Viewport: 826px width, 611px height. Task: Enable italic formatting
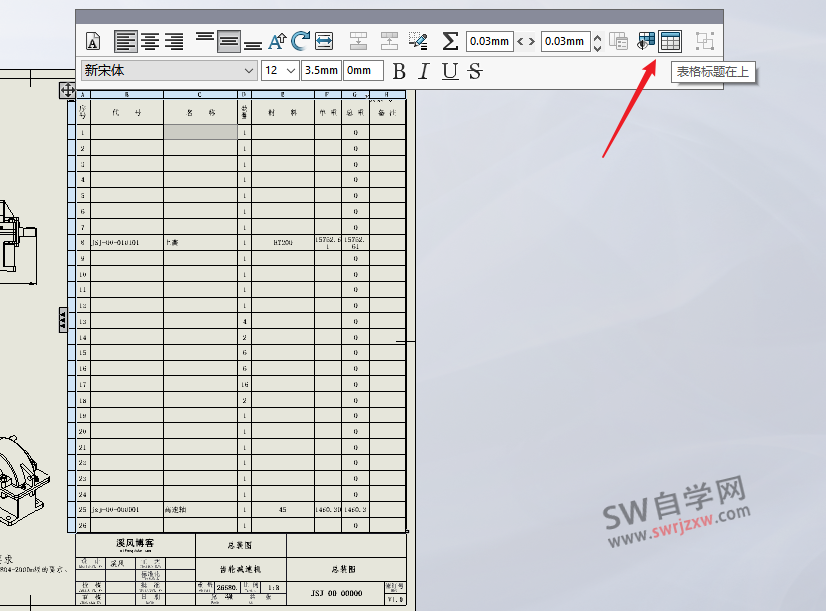point(422,70)
